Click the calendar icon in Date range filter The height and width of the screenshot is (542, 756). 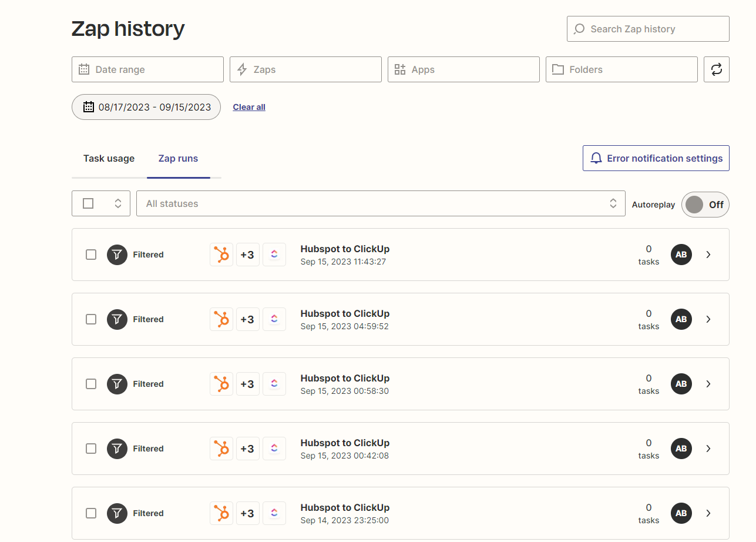coord(84,69)
